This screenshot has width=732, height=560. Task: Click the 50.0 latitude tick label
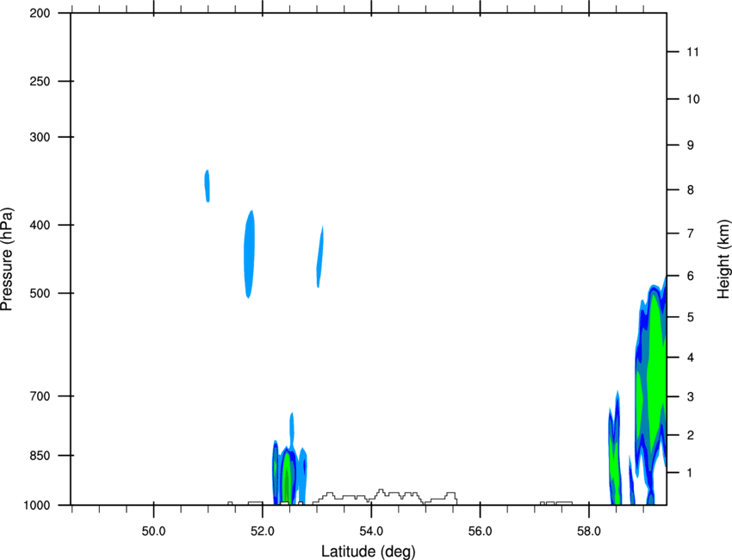153,532
